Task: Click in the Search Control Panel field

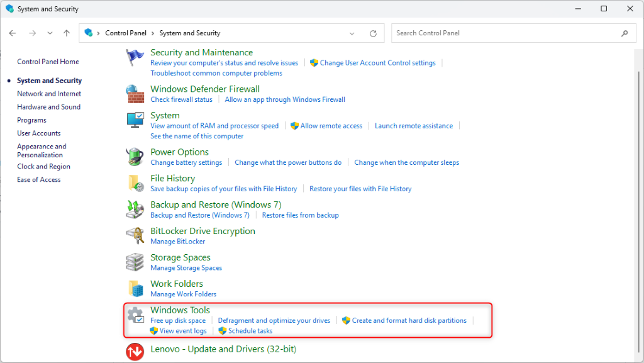Action: [513, 33]
